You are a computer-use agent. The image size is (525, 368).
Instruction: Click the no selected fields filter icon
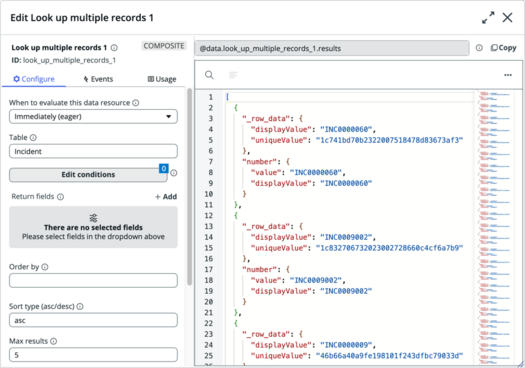[x=93, y=218]
